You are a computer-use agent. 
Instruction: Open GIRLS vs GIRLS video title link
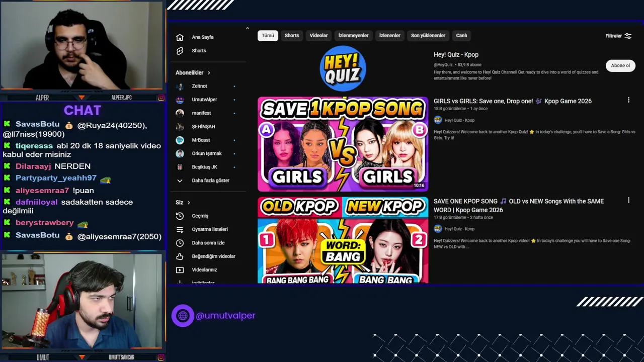click(x=513, y=101)
